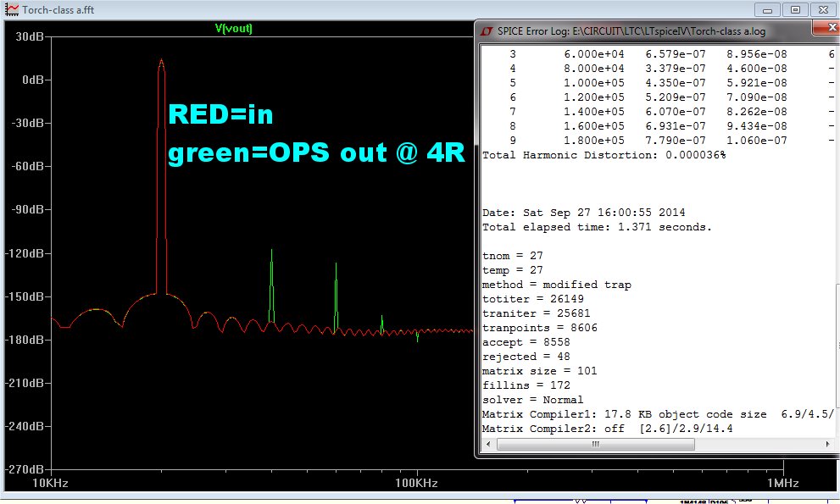Click harmonic 4 frequency value 8.000e+04
The width and height of the screenshot is (840, 504).
pyautogui.click(x=593, y=69)
